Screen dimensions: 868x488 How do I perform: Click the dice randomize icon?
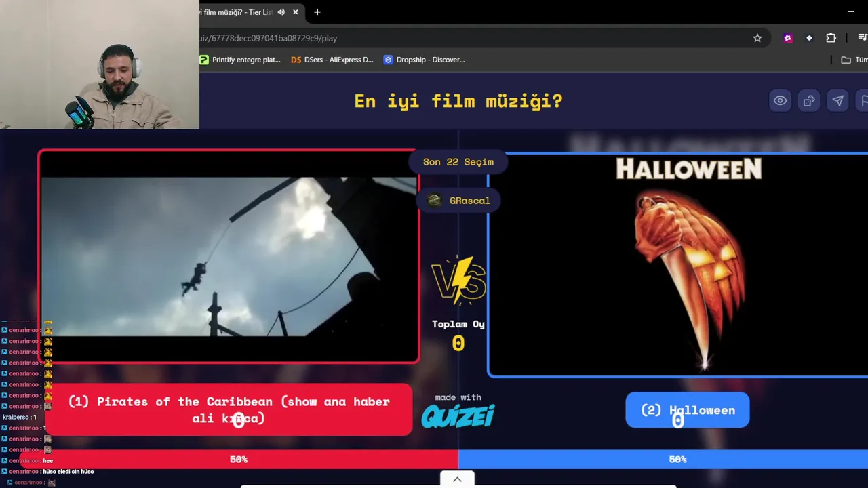809,101
